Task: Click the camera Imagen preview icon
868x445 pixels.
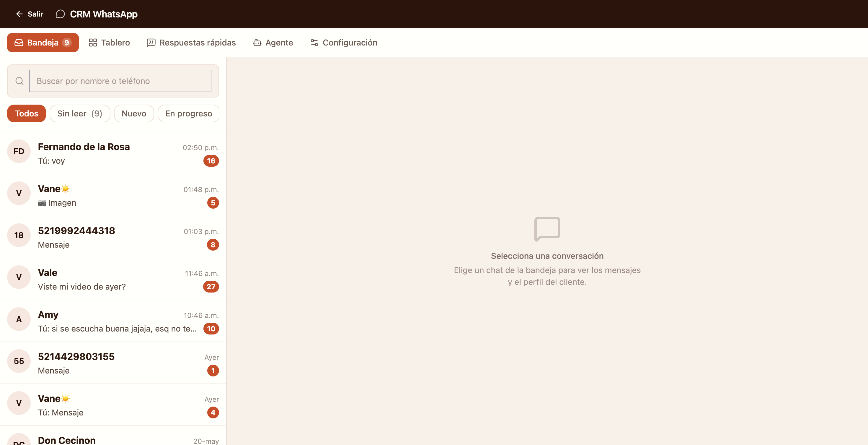Action: coord(42,203)
